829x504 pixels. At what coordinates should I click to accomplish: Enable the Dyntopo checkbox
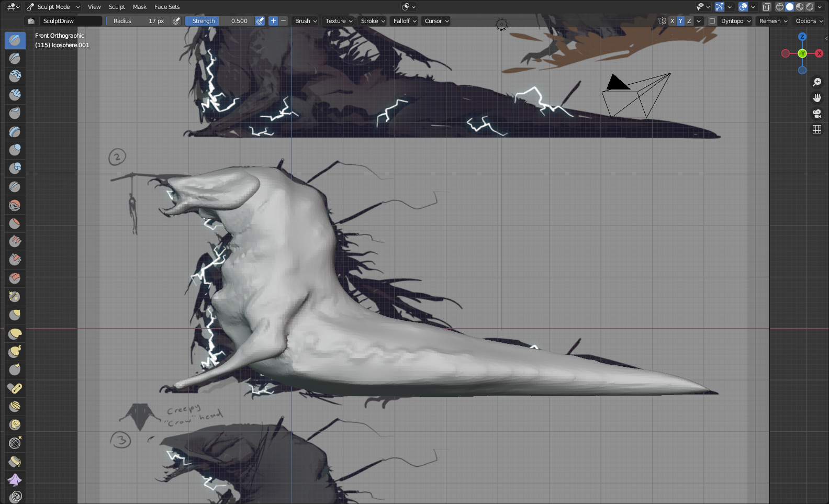coord(712,21)
